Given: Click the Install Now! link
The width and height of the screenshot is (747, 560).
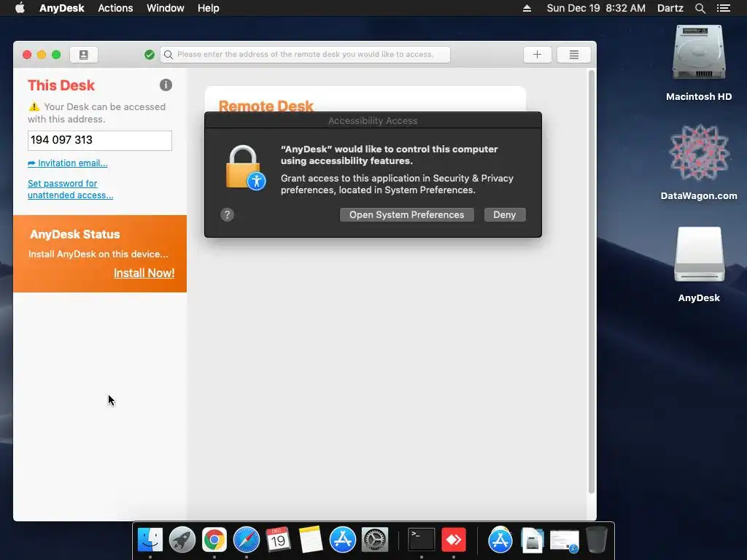Looking at the screenshot, I should 144,273.
